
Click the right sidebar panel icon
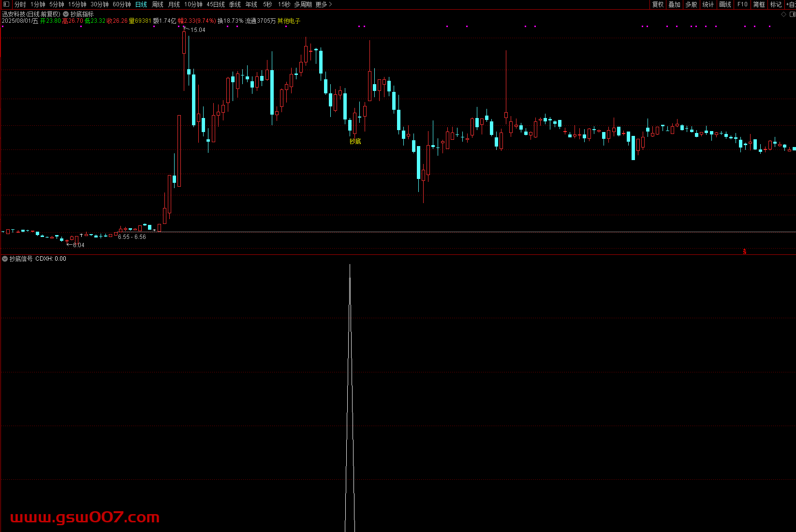pos(792,15)
